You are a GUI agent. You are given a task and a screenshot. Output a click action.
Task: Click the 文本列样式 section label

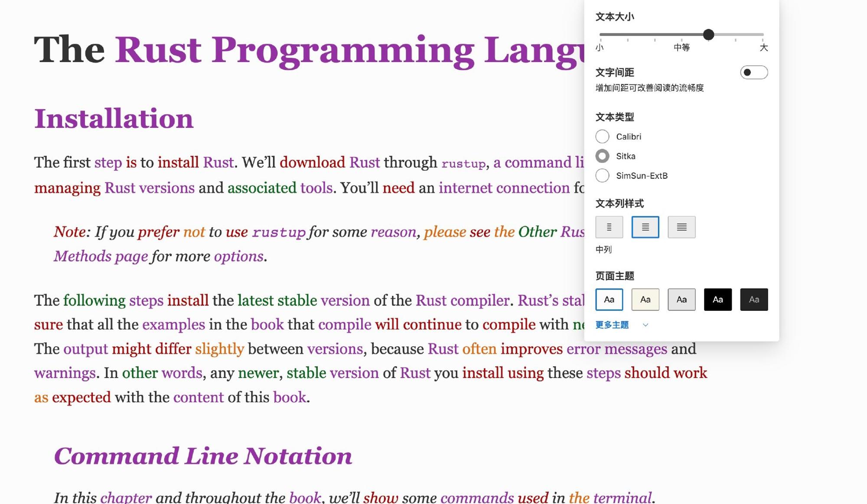point(619,204)
